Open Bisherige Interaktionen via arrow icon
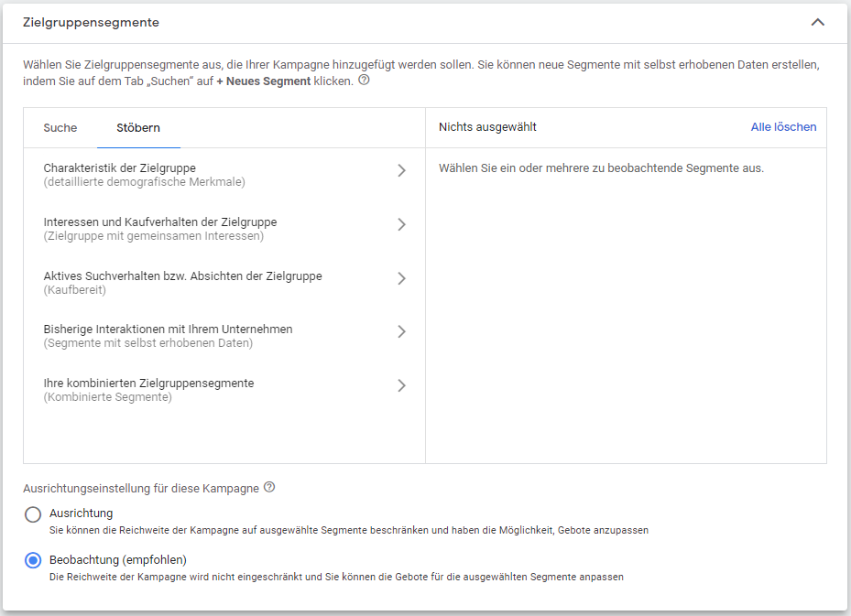Screen dimensions: 851x616 click(401, 331)
